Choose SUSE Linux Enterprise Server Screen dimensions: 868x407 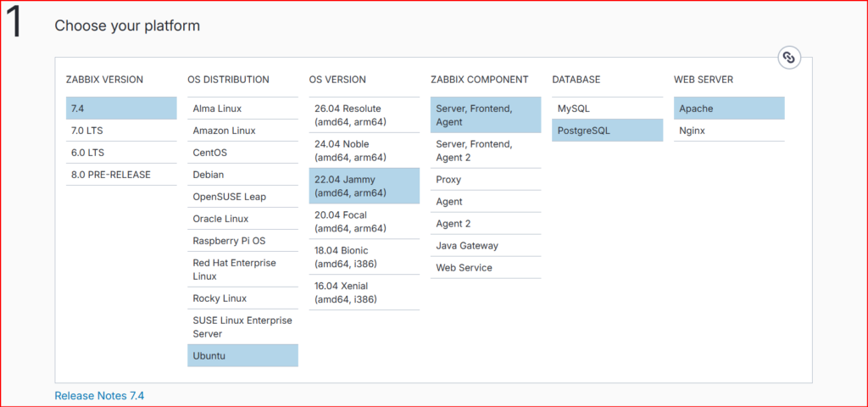click(x=242, y=326)
